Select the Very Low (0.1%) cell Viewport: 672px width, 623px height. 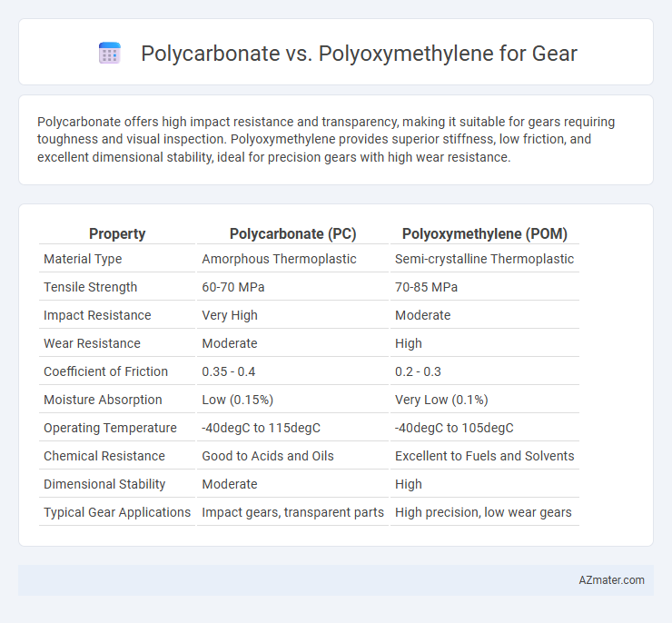tap(441, 400)
